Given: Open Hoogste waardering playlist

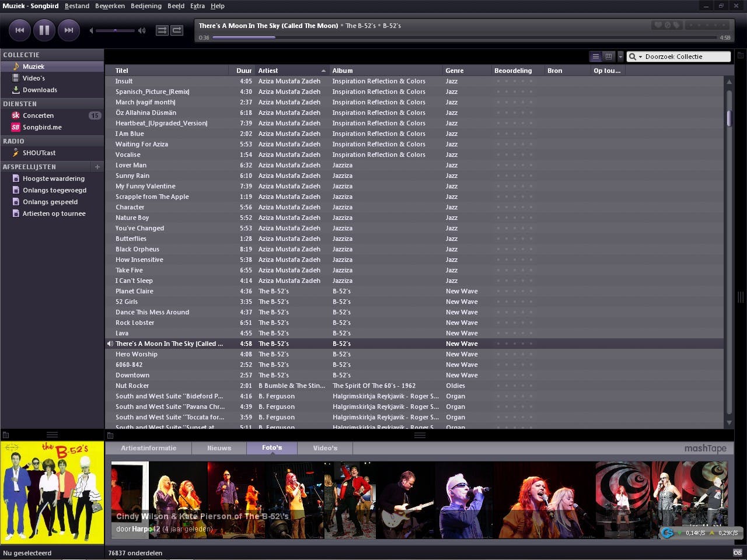Looking at the screenshot, I should pos(52,178).
